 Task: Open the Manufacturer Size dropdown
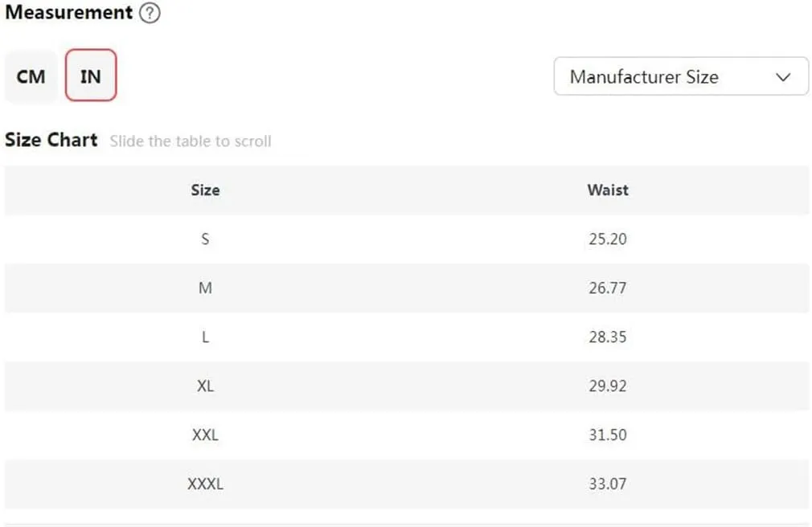[681, 76]
